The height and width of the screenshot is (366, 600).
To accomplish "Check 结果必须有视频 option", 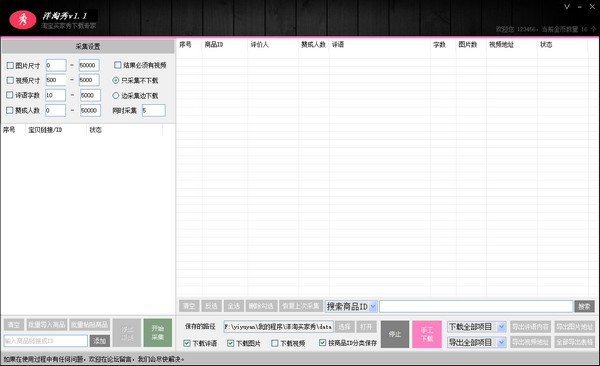I will click(x=118, y=65).
